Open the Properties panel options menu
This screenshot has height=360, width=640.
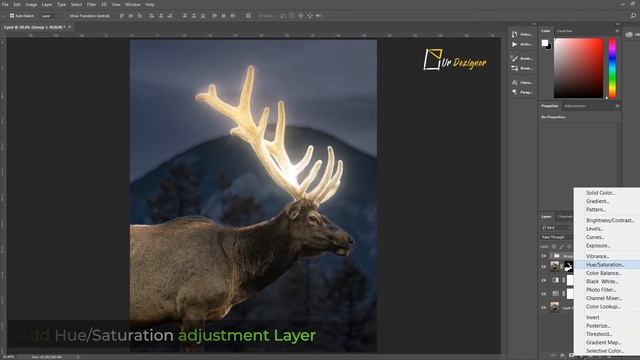click(x=617, y=106)
